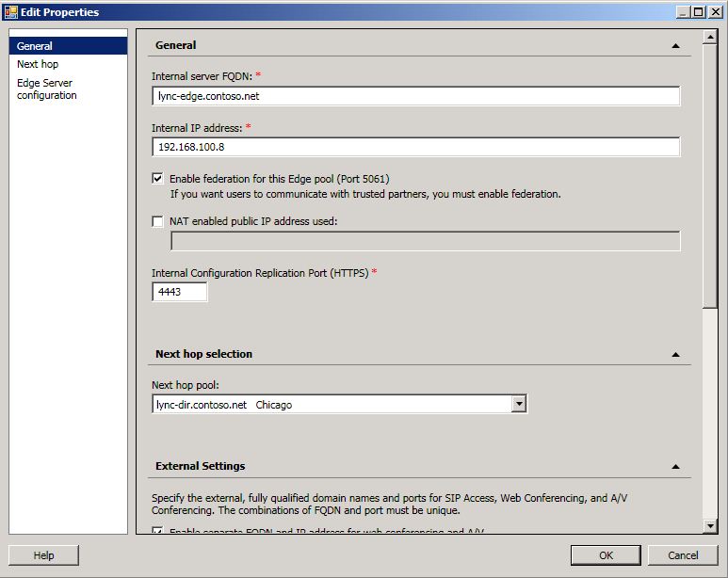Open the Next hop pool dropdown
The height and width of the screenshot is (578, 728).
(519, 404)
